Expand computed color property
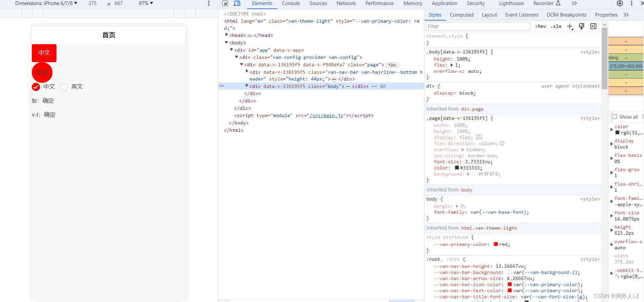The width and height of the screenshot is (644, 302). pyautogui.click(x=611, y=130)
